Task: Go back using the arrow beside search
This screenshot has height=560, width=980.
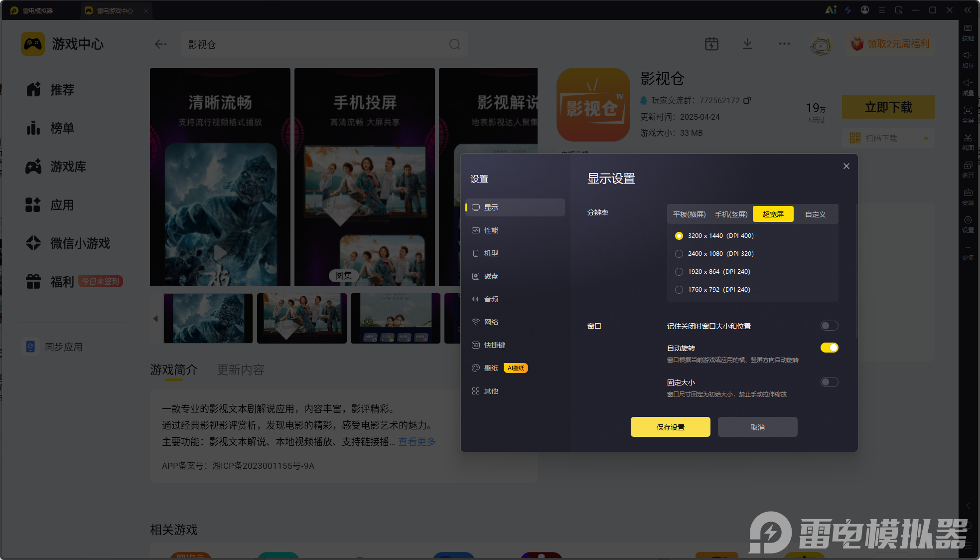Action: (x=160, y=44)
